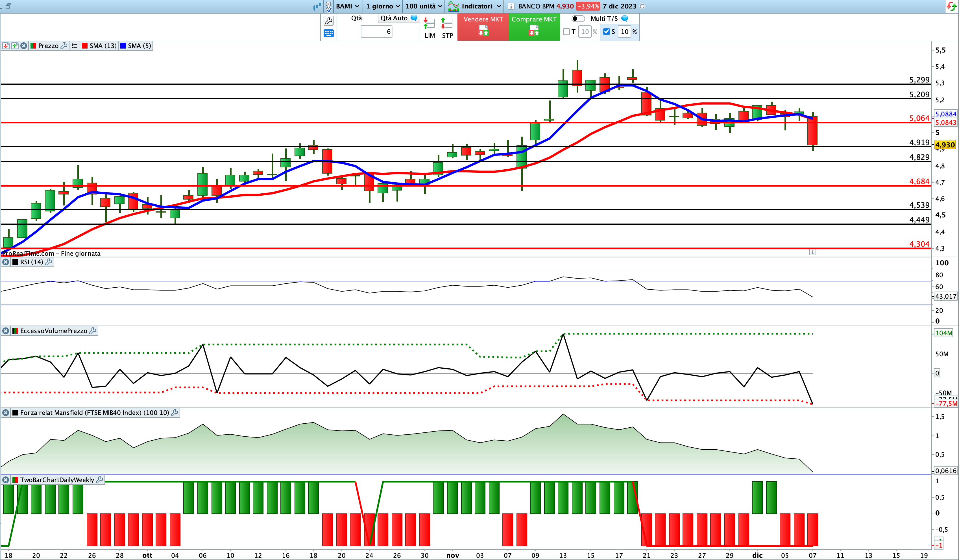Click the green-red Prezzo color swatch

[33, 46]
